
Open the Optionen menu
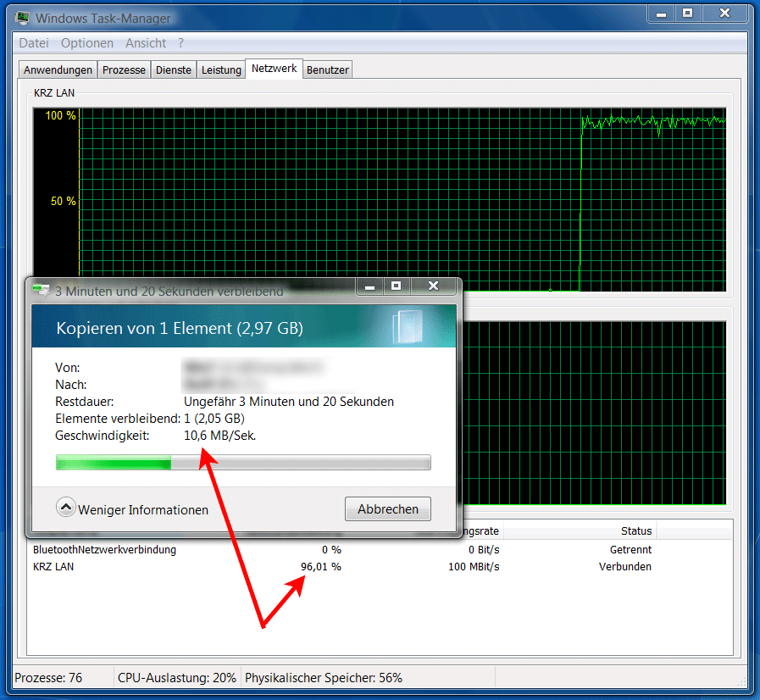click(x=87, y=43)
